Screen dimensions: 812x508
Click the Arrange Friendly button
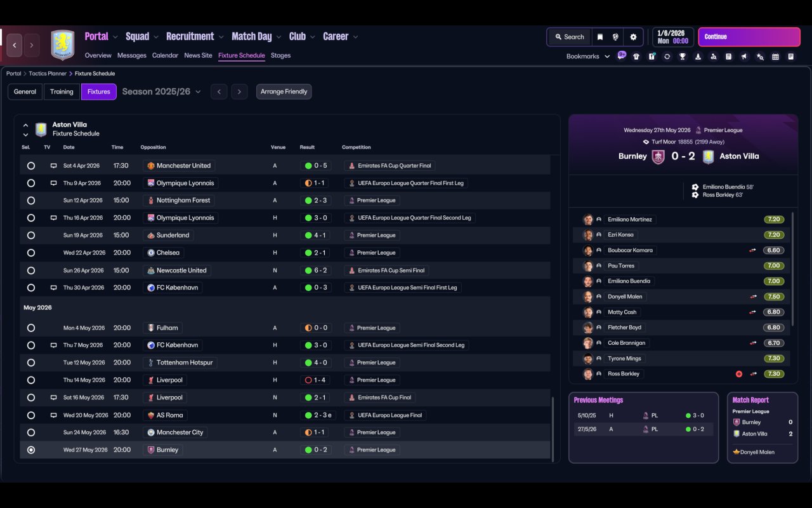[x=284, y=92]
